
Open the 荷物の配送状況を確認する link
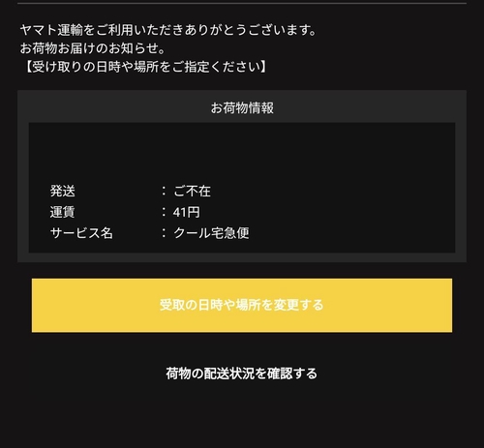(x=242, y=373)
